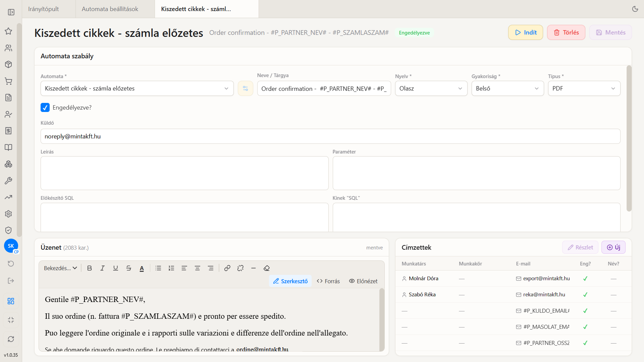Apply italic formatting in editor

coord(102,268)
